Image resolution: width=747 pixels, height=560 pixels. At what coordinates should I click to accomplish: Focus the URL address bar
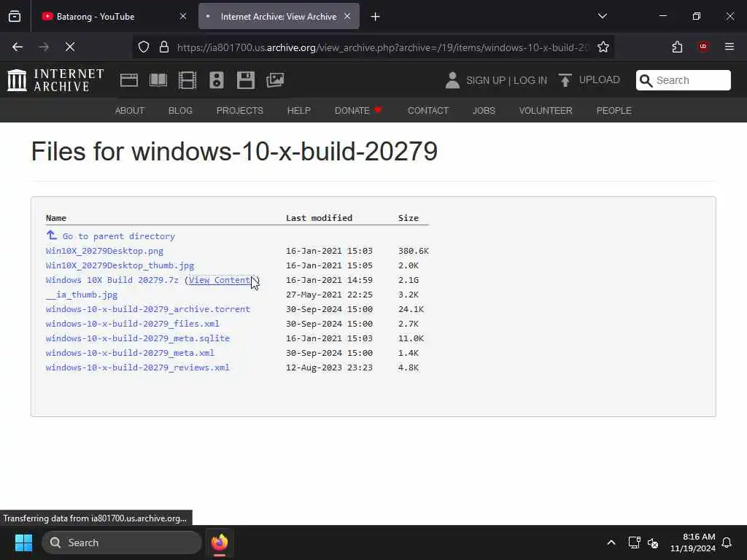pos(382,47)
